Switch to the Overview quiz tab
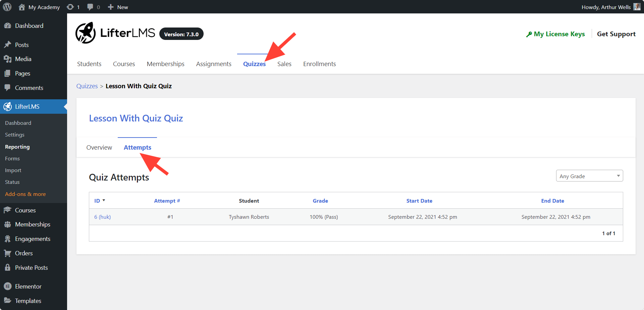 click(99, 147)
